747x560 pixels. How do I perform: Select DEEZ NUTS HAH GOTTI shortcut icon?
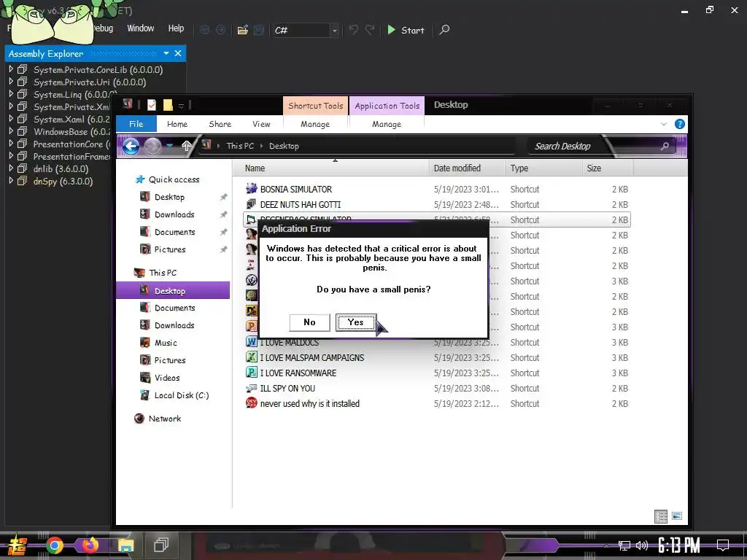pos(251,204)
